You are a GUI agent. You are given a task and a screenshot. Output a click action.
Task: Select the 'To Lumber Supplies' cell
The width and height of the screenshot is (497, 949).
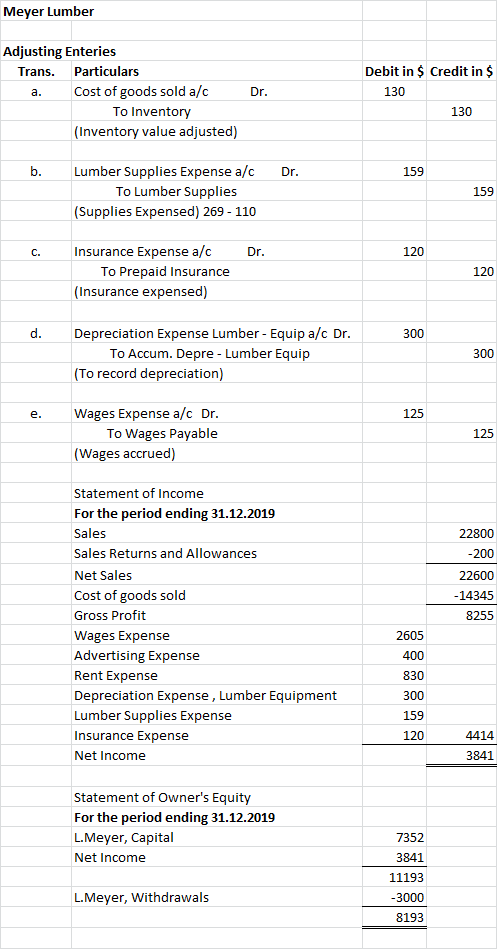[x=176, y=192]
